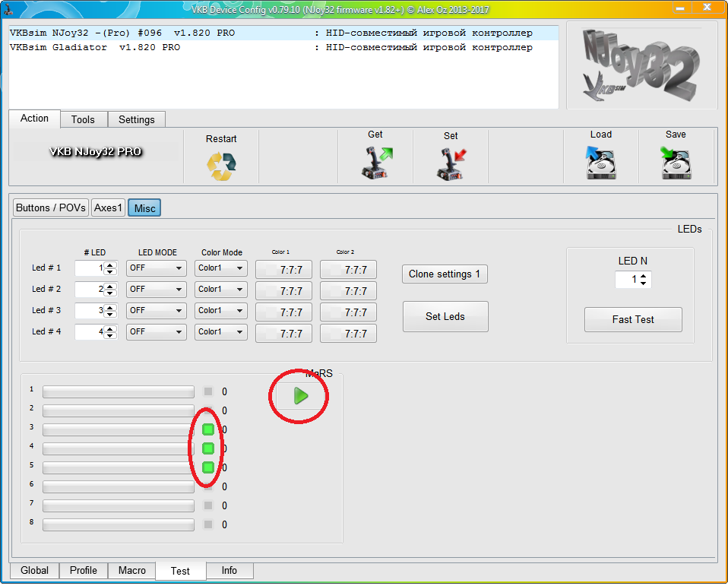Select the Misc tab
The width and height of the screenshot is (728, 586).
click(145, 208)
